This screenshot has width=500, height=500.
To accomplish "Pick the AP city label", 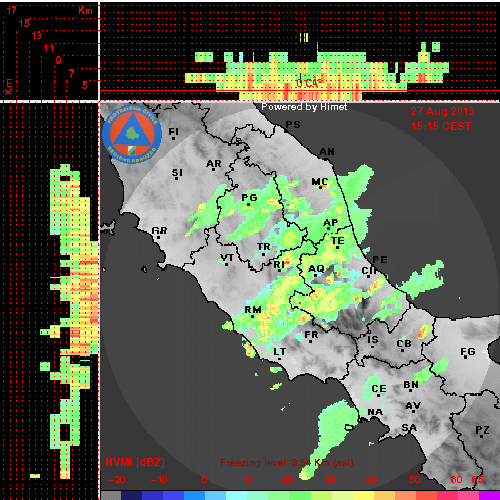I will point(330,223).
